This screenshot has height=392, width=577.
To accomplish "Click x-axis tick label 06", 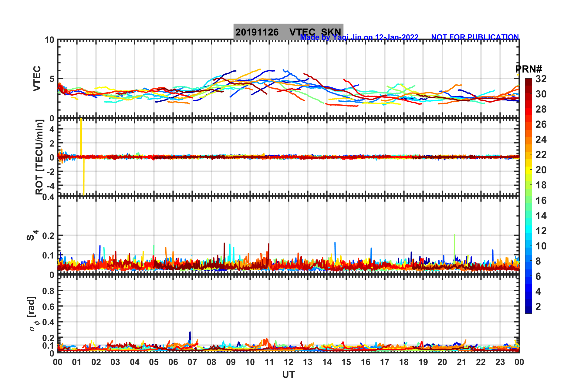I will click(x=173, y=362).
